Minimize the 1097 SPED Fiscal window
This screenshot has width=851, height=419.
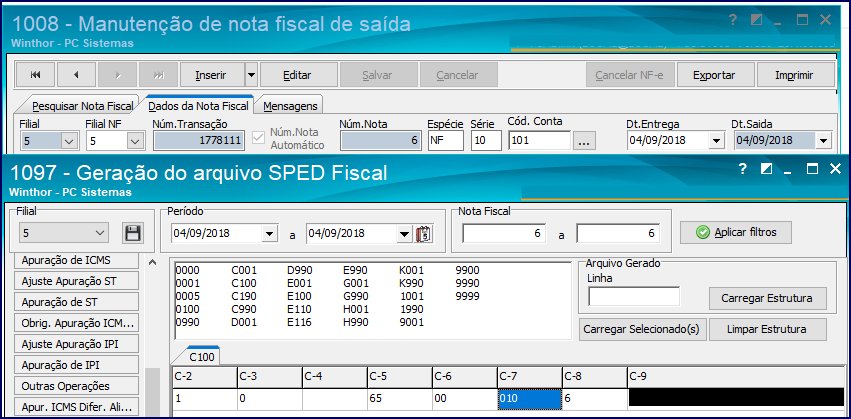[x=789, y=172]
